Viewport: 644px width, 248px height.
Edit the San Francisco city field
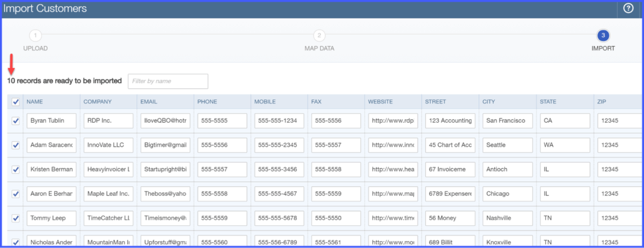508,121
